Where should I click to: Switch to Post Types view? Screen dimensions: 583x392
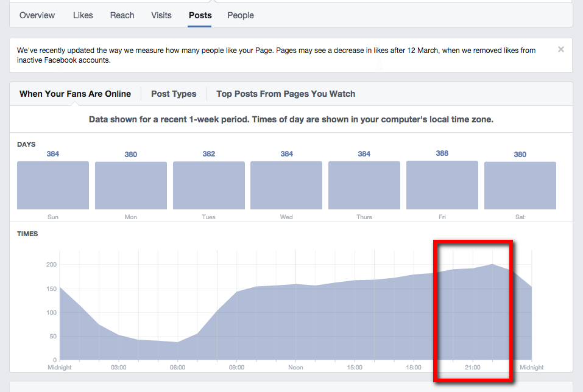(174, 94)
